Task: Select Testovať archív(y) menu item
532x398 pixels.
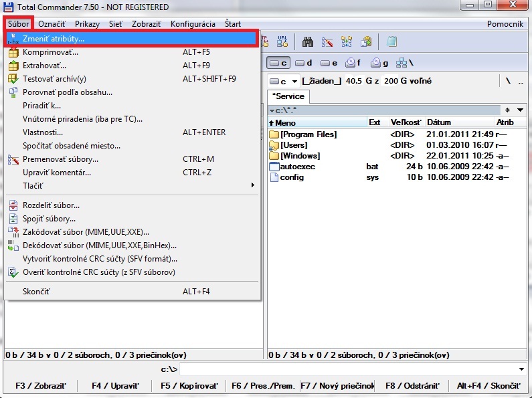Action: point(132,79)
